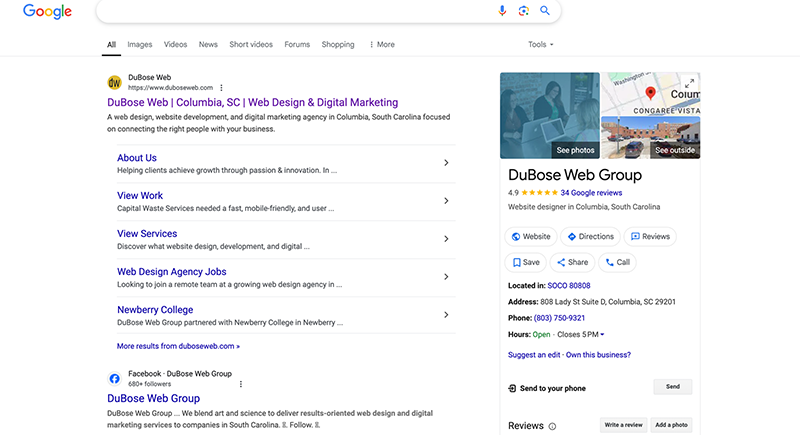Viewport: 800px width, 435px height.
Task: Click the map thumbnail of Congaree Vista
Action: tap(651, 94)
